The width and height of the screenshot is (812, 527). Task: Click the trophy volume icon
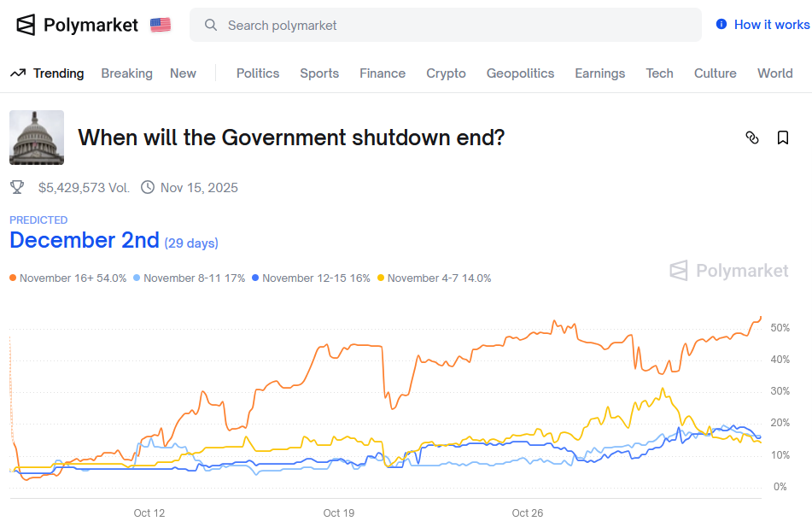point(17,187)
